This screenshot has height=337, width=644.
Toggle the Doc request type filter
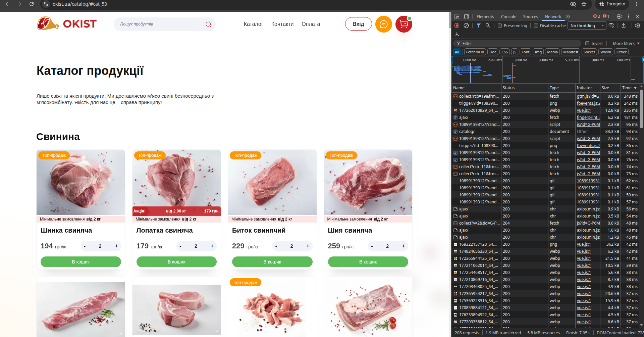point(493,52)
